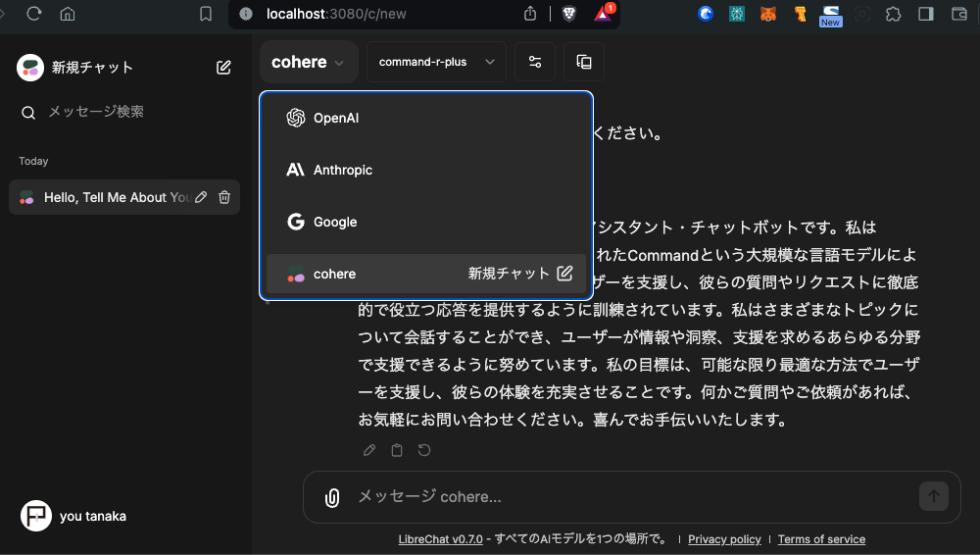Open the Terms of service link
980x555 pixels.
click(x=821, y=539)
